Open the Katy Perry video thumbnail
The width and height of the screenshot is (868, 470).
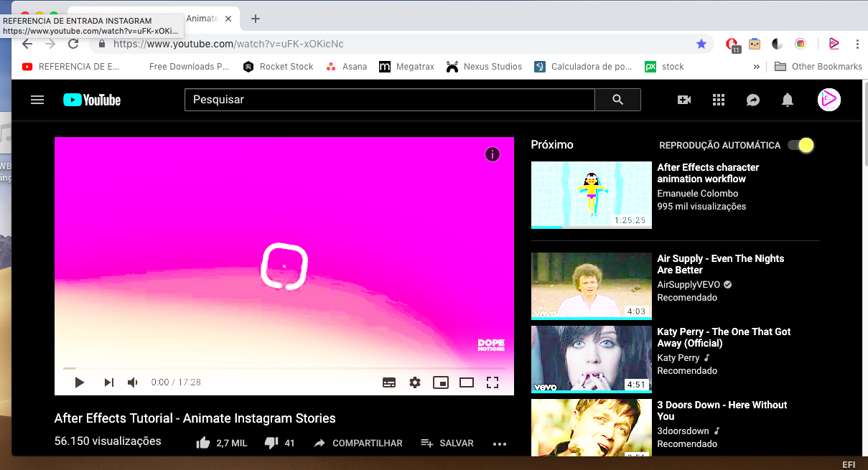pos(591,359)
